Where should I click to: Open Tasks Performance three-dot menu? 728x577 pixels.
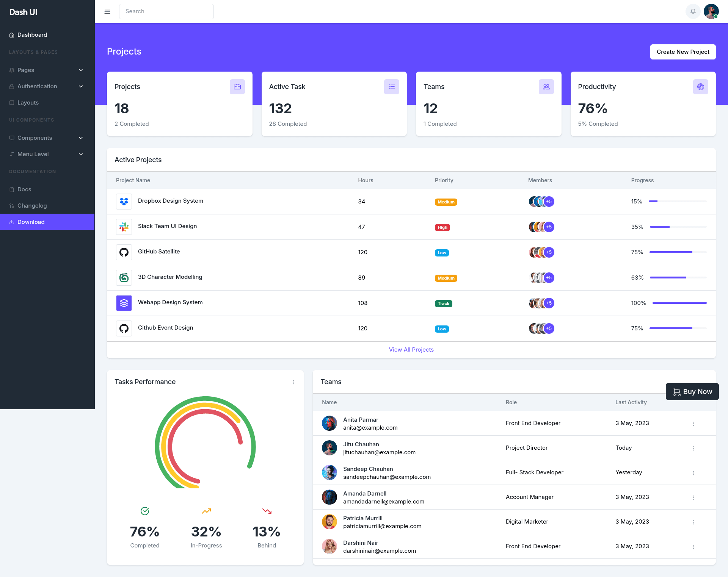coord(293,382)
